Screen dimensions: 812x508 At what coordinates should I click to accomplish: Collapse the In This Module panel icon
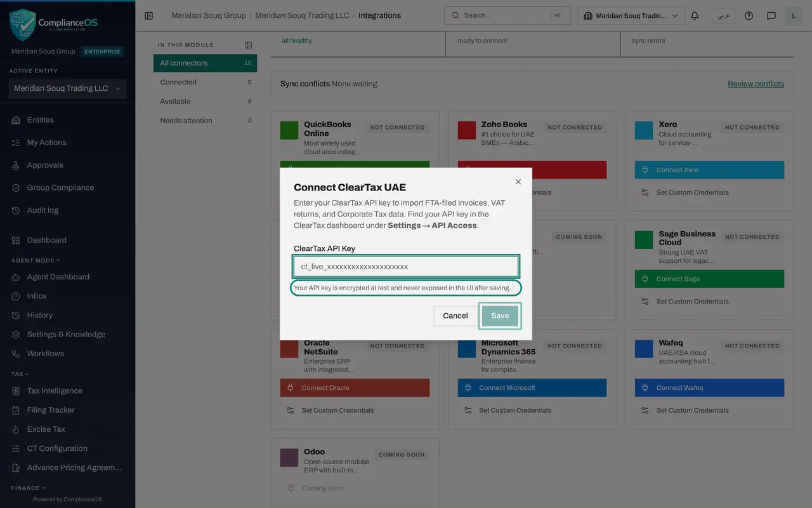pos(249,45)
